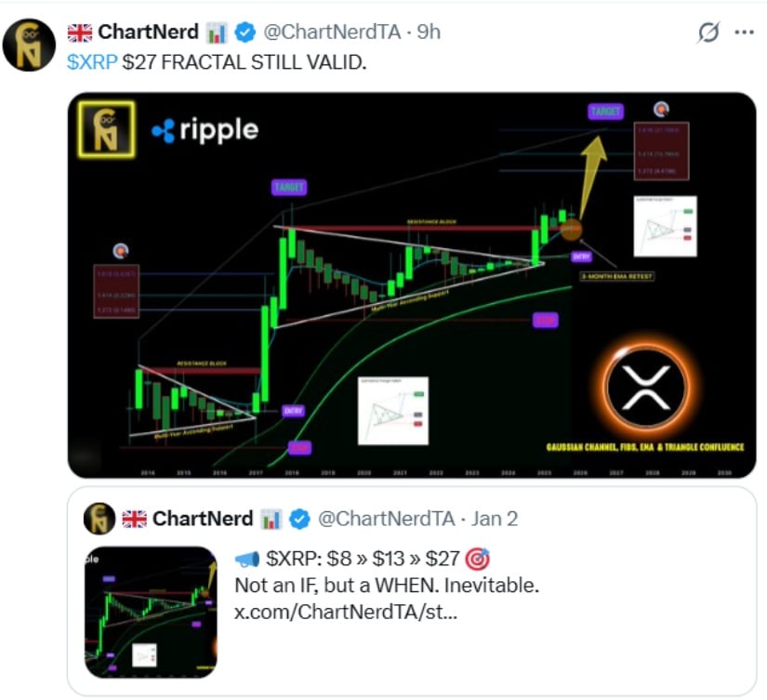This screenshot has height=700, width=767.
Task: Open the ChartNerd name in the quoted post
Action: (x=202, y=519)
